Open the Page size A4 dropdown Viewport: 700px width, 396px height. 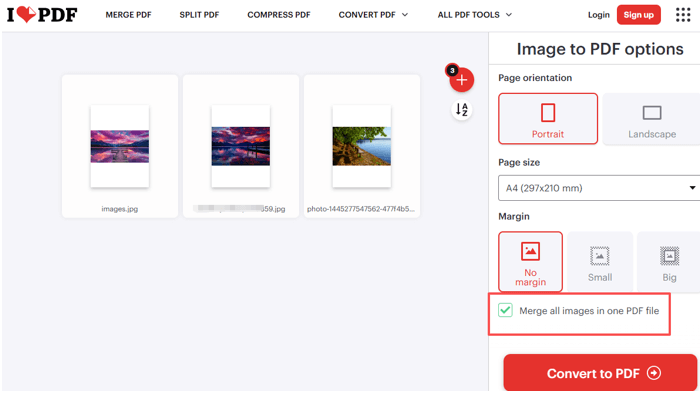[599, 188]
